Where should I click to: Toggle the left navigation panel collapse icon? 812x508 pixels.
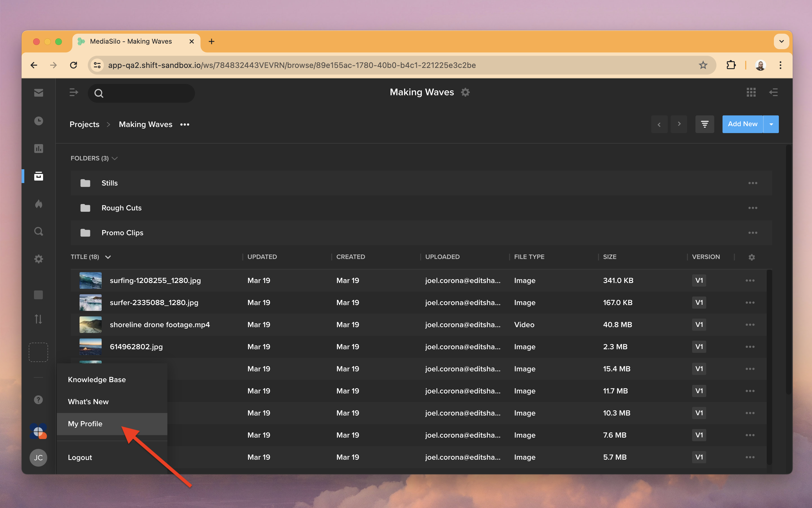click(73, 92)
